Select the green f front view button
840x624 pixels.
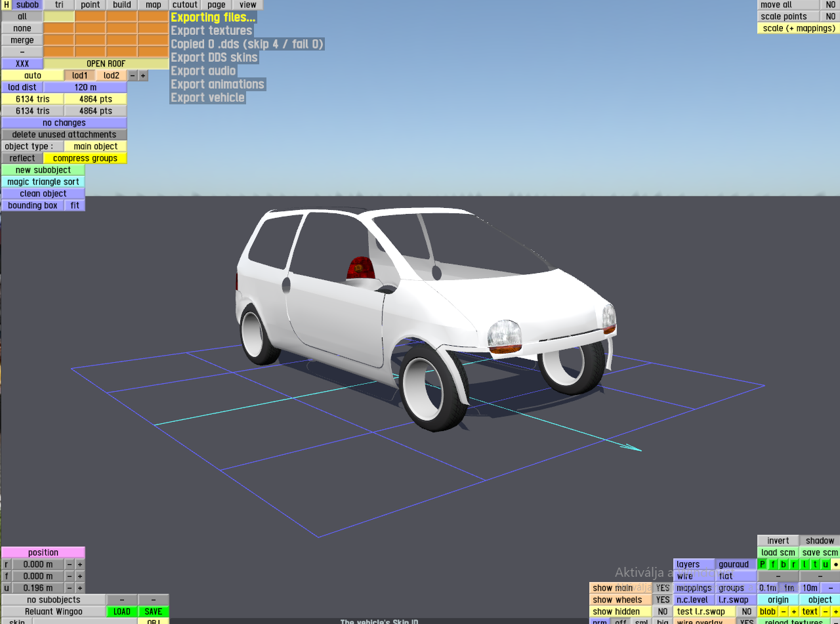pos(773,564)
